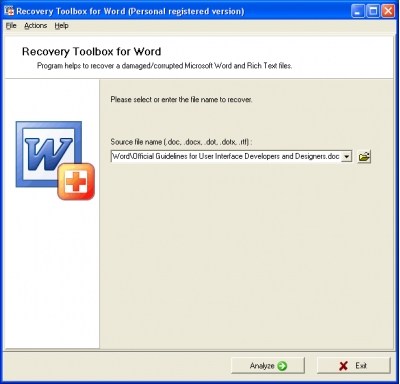The width and height of the screenshot is (400, 384).
Task: Click the Recovery Toolbox for Word heading
Action: [x=91, y=52]
